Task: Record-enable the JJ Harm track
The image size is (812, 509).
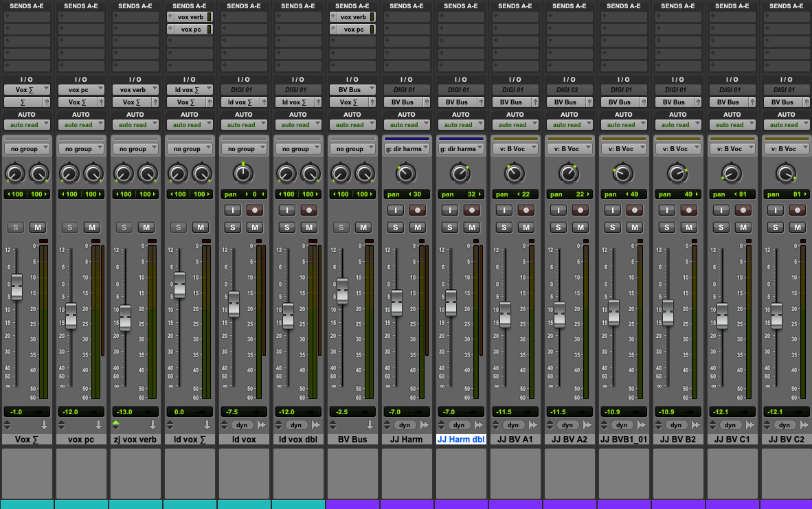Action: [x=418, y=210]
